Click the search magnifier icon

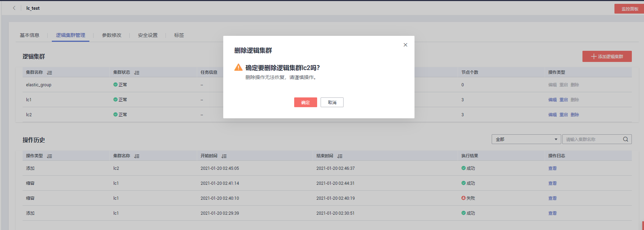pyautogui.click(x=626, y=139)
